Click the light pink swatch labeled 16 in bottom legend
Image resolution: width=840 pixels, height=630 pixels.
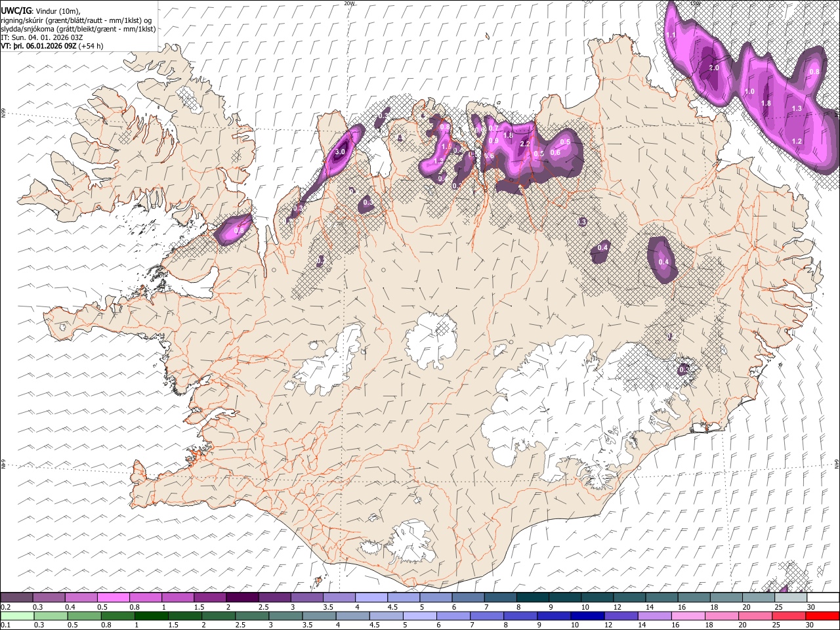click(689, 616)
